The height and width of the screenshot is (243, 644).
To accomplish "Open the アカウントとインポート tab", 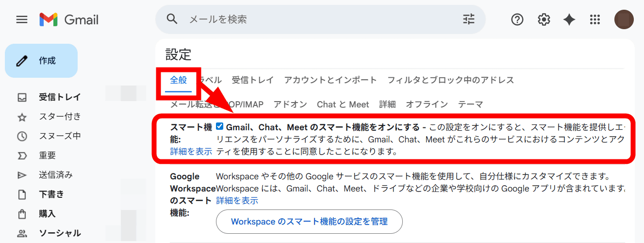I will tap(330, 80).
